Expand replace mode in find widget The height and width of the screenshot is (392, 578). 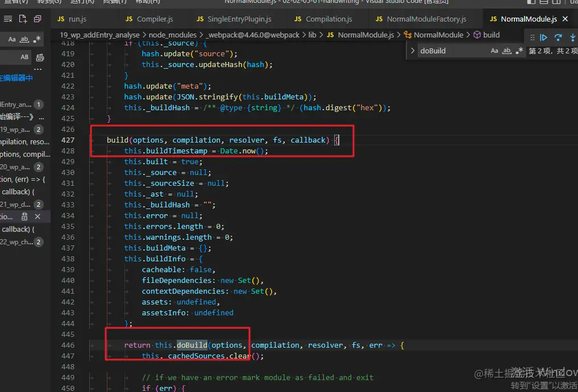(413, 51)
